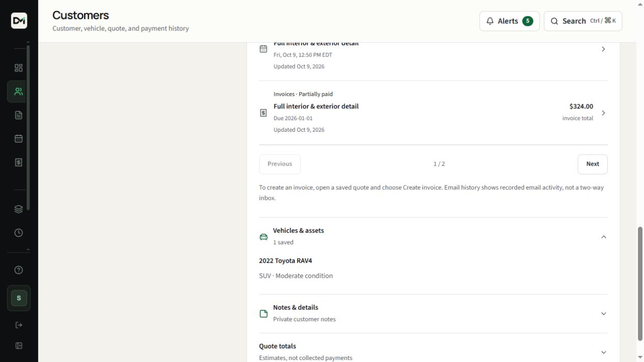The width and height of the screenshot is (644, 362).
Task: Click the "1 saved" vehicles count text
Action: pyautogui.click(x=283, y=243)
